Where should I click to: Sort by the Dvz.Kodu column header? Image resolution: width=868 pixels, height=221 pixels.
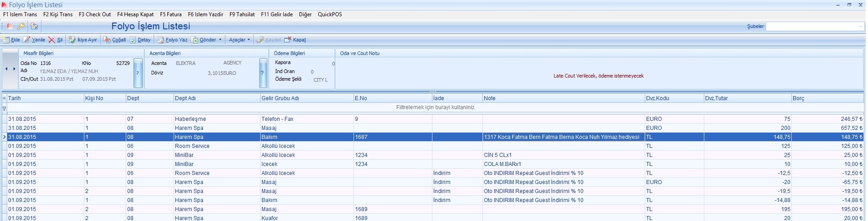pyautogui.click(x=675, y=98)
